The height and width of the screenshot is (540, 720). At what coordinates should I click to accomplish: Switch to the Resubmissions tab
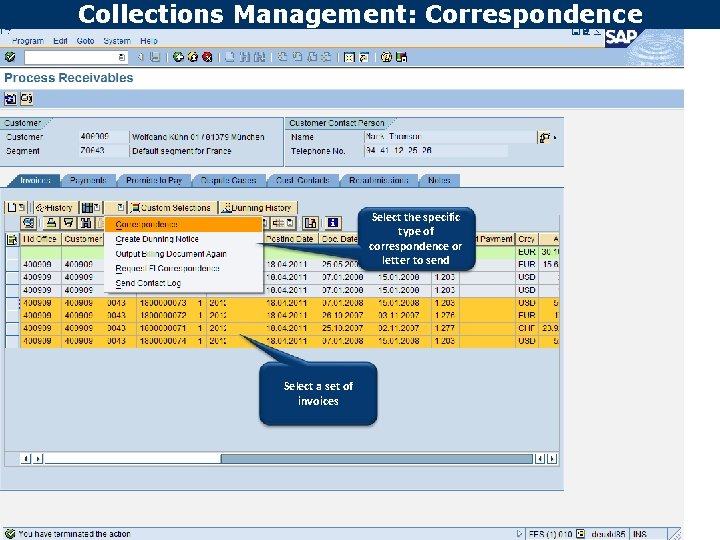(x=378, y=180)
